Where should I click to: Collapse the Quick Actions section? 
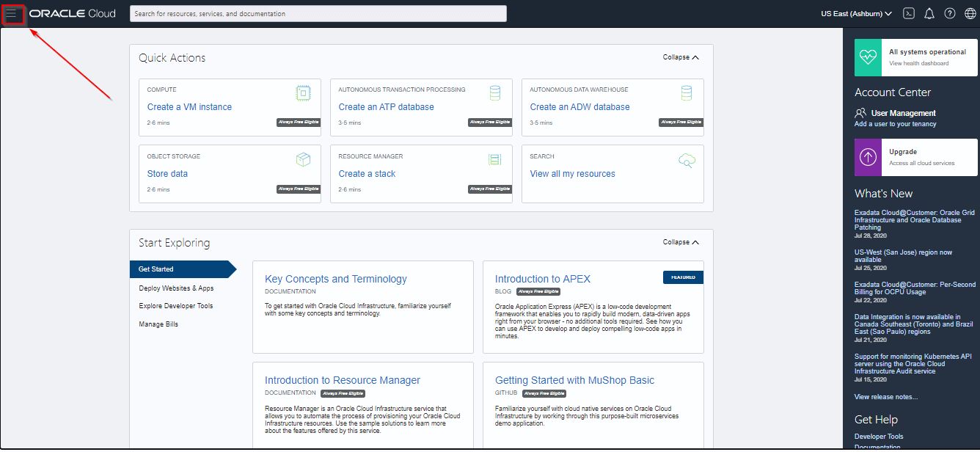click(681, 57)
